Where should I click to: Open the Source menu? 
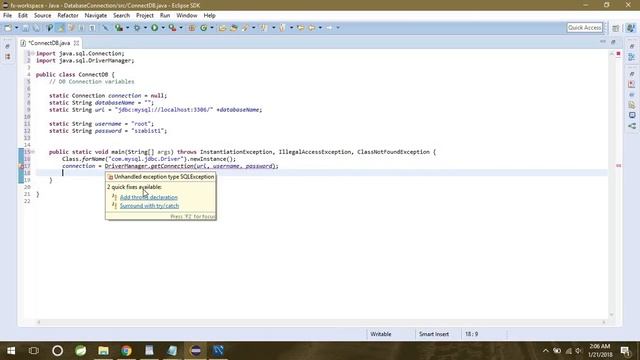click(x=42, y=16)
